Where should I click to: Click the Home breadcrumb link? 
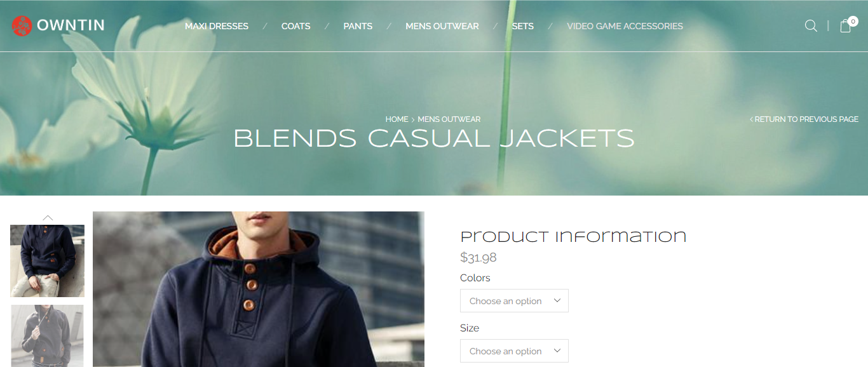[397, 119]
